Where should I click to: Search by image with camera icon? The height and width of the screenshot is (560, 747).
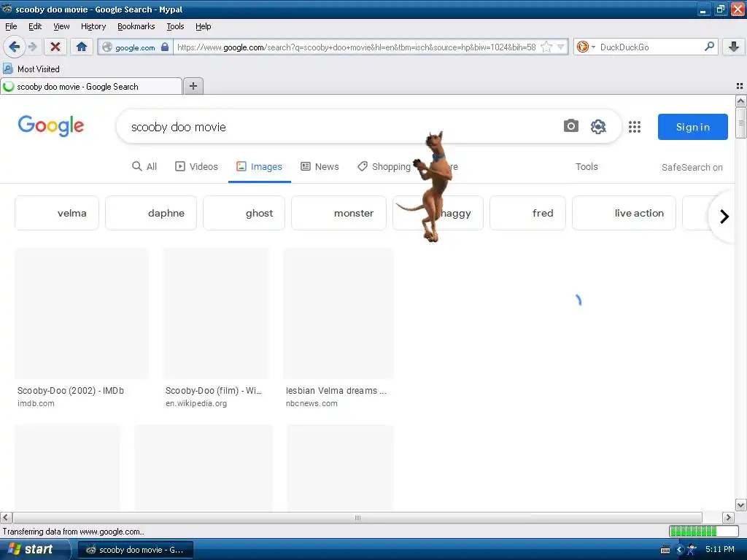point(570,126)
